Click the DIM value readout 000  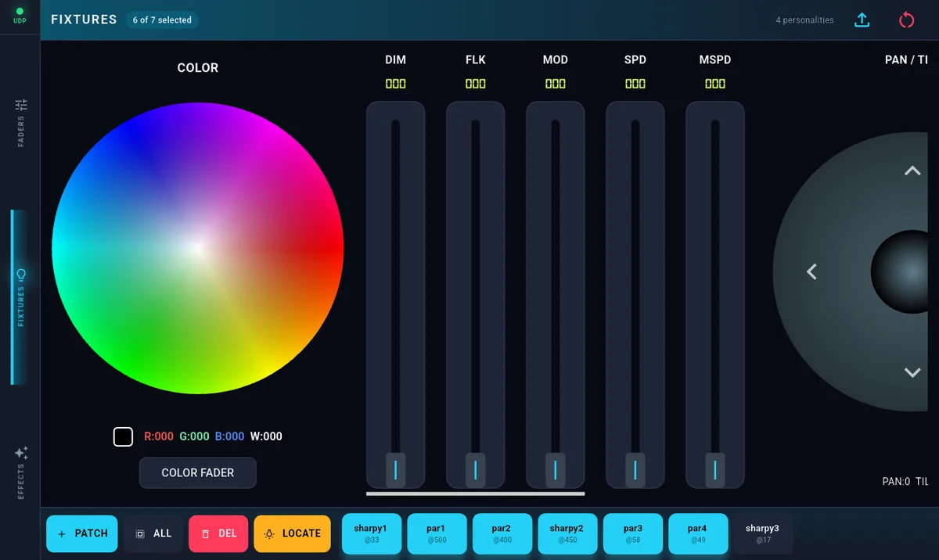click(x=396, y=84)
